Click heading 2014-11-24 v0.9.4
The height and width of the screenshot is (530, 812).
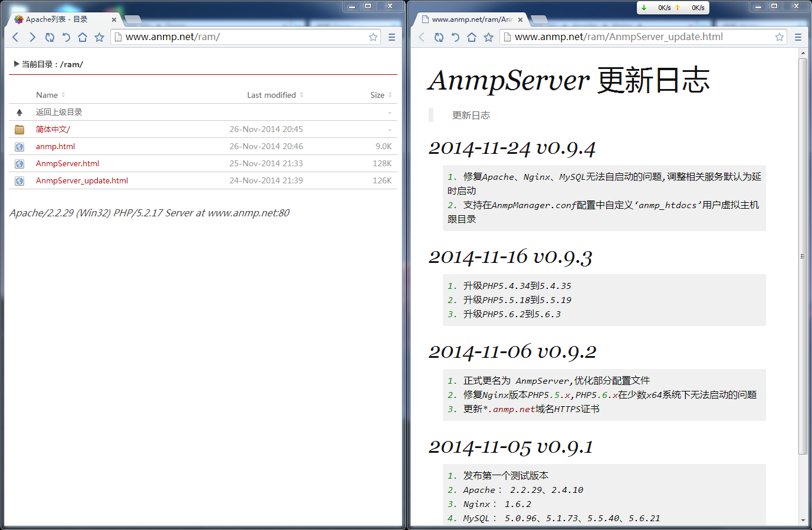point(512,148)
